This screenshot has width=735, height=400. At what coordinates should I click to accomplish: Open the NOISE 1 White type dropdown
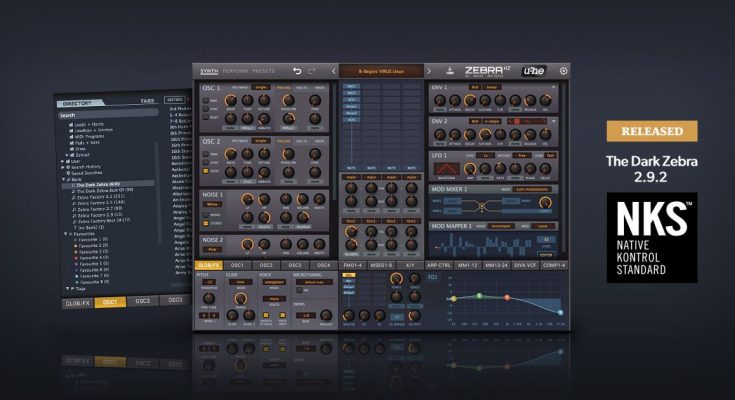click(x=213, y=203)
